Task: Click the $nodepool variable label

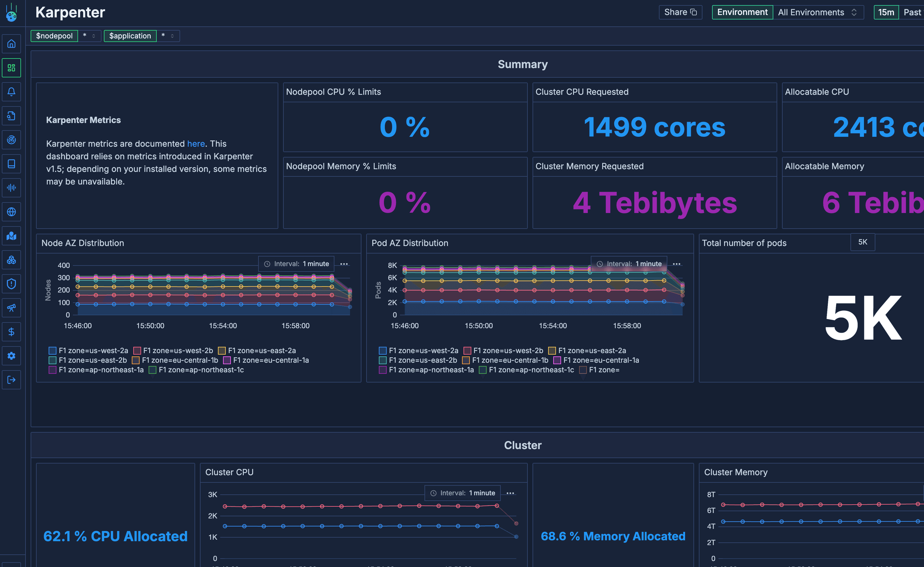Action: point(54,36)
